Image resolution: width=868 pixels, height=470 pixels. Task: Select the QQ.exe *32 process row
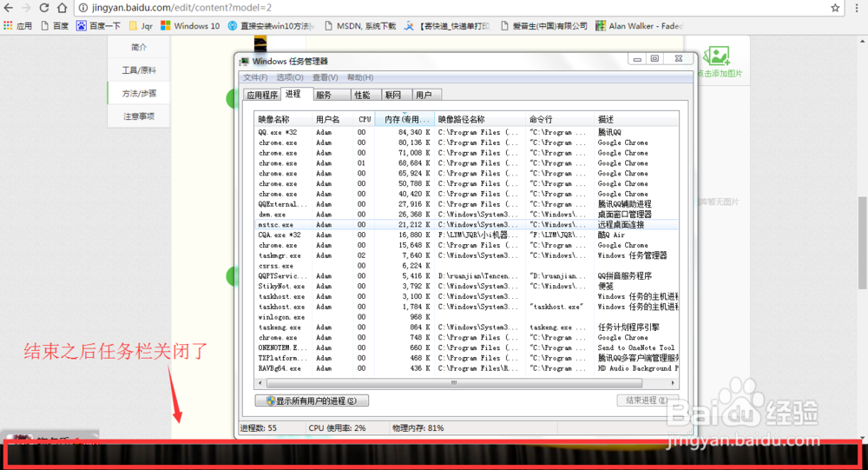pos(467,132)
